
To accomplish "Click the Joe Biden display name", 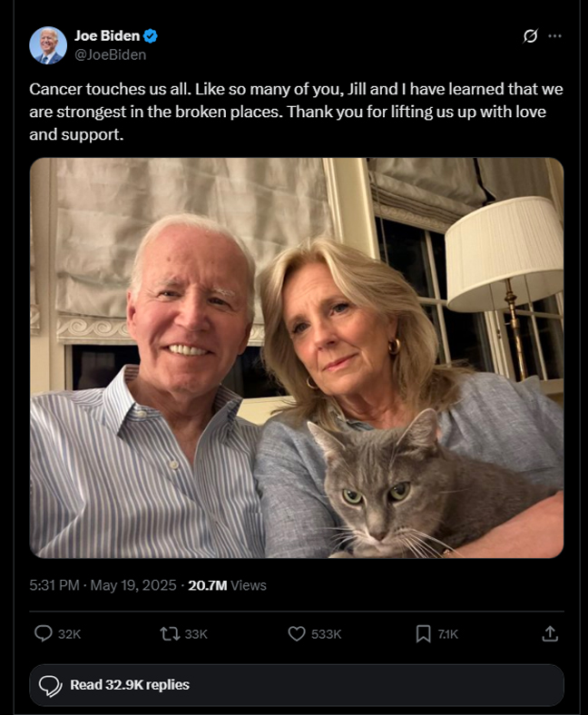I will tap(107, 35).
